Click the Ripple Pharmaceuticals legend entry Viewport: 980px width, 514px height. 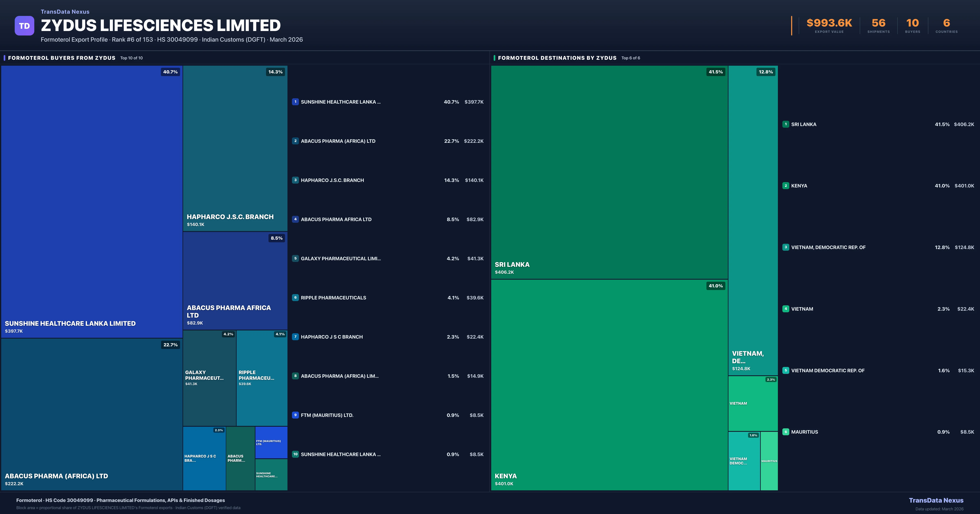click(x=333, y=298)
